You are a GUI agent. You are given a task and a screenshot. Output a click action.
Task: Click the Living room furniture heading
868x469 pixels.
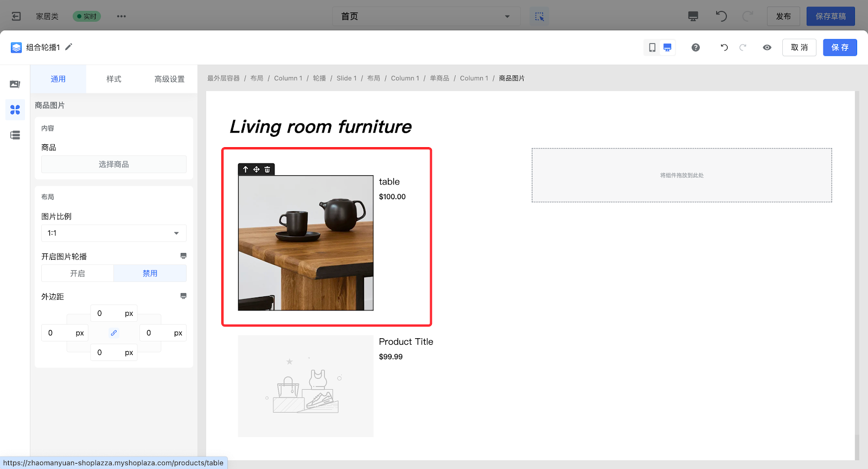321,126
